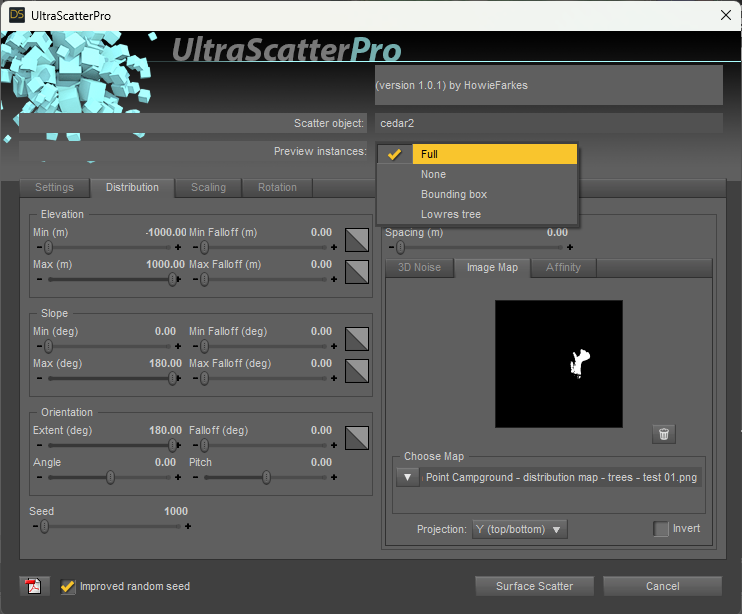Select None preview instances option
The image size is (742, 614).
coord(477,174)
